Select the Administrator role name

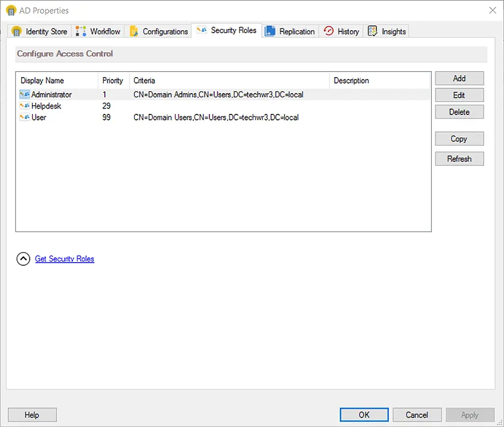[52, 94]
